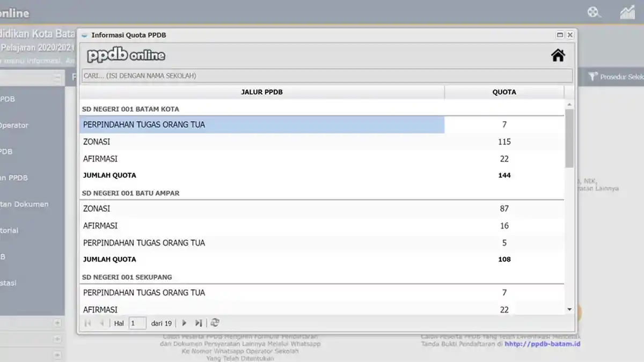Go to next page of quota list
Viewport: 644px width, 362px height.
tap(185, 323)
